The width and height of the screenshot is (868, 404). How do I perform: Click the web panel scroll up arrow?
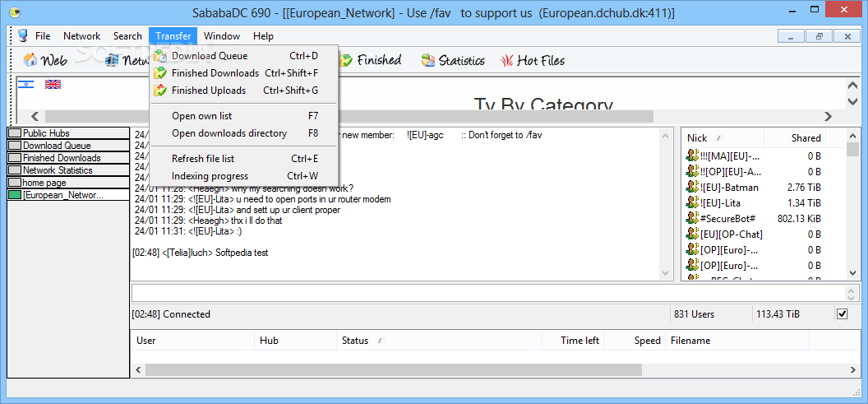click(x=852, y=85)
